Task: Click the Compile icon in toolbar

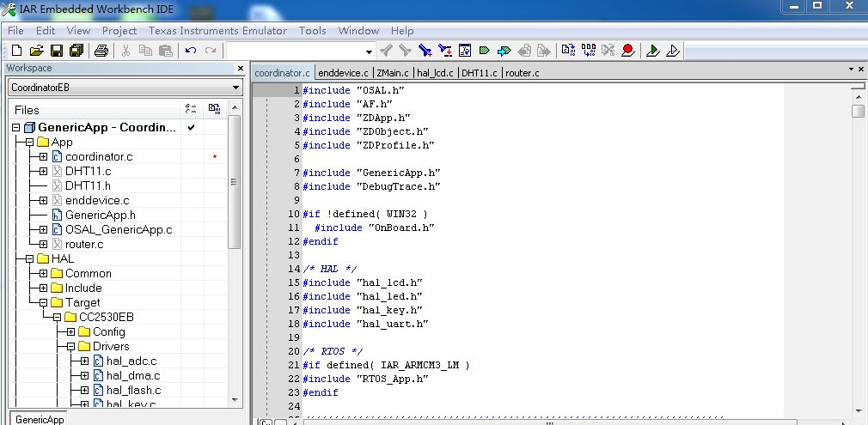Action: 567,51
